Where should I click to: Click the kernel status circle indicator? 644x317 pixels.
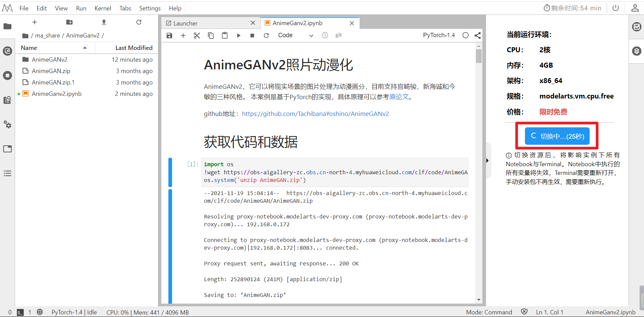point(466,35)
